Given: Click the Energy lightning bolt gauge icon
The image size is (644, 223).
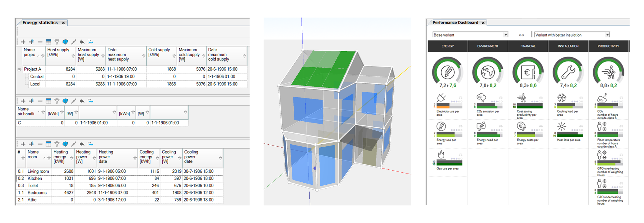Looking at the screenshot, I should (x=448, y=72).
